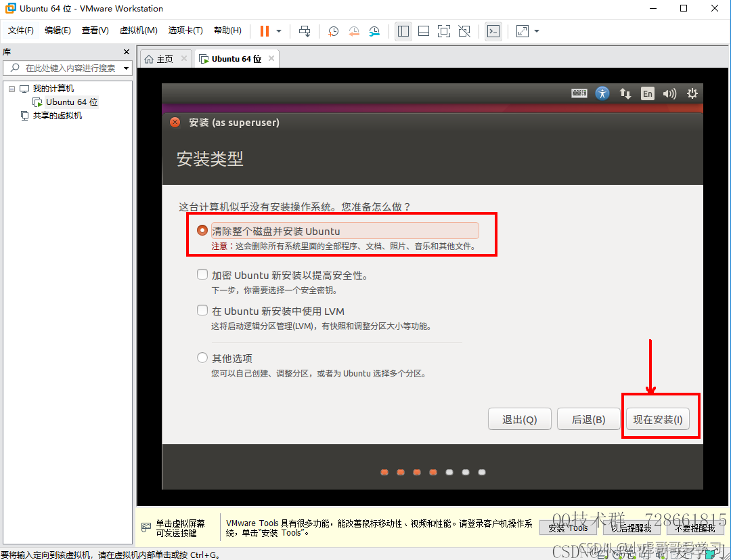Select the 其他选项 radio option

pos(202,358)
